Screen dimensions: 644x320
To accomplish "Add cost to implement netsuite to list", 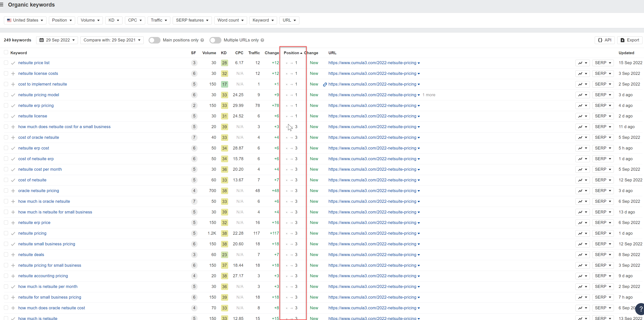I will (x=13, y=84).
